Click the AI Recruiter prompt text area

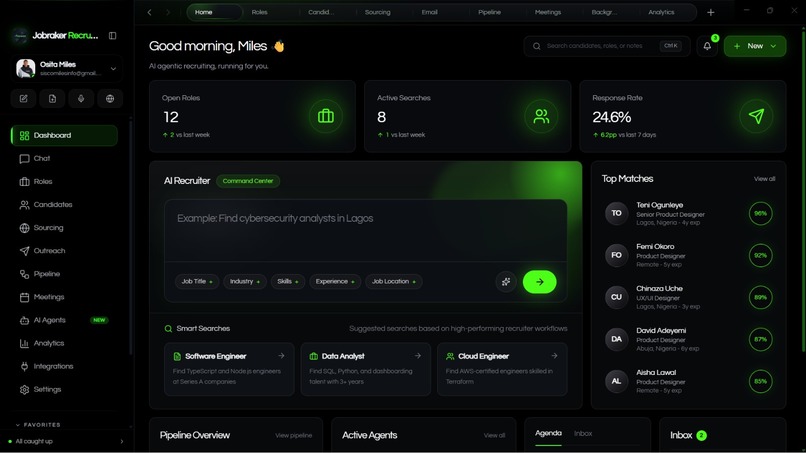[365, 230]
